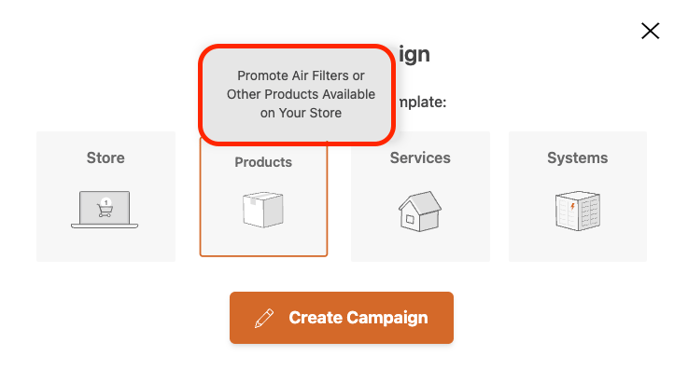Image resolution: width=688 pixels, height=383 pixels.
Task: Click the Promote Air Filters tooltip
Action: (x=297, y=94)
